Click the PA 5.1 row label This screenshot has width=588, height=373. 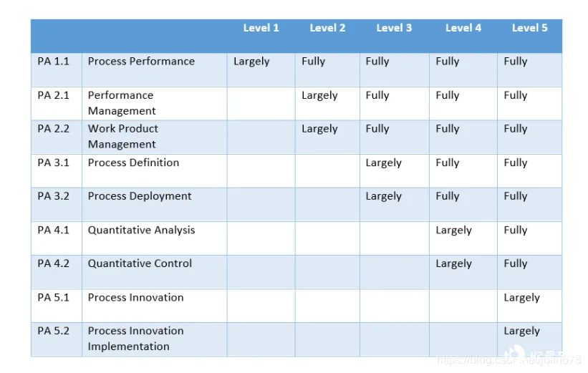tap(54, 297)
